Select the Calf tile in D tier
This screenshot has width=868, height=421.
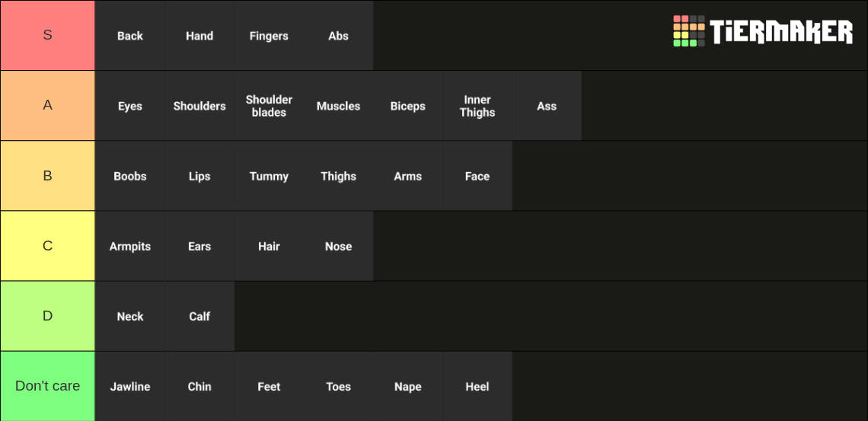pyautogui.click(x=199, y=317)
